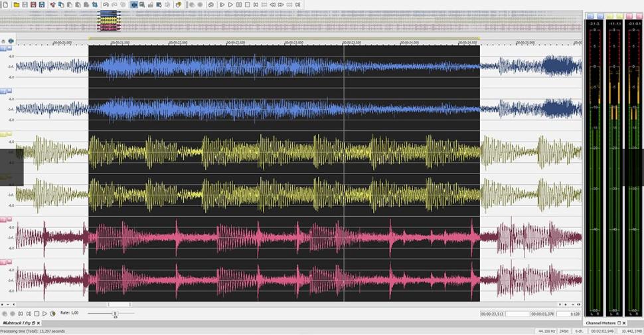Viewport: 644px width, 335px height.
Task: Switch to the Multitrack 1.frg tab
Action: [x=17, y=323]
